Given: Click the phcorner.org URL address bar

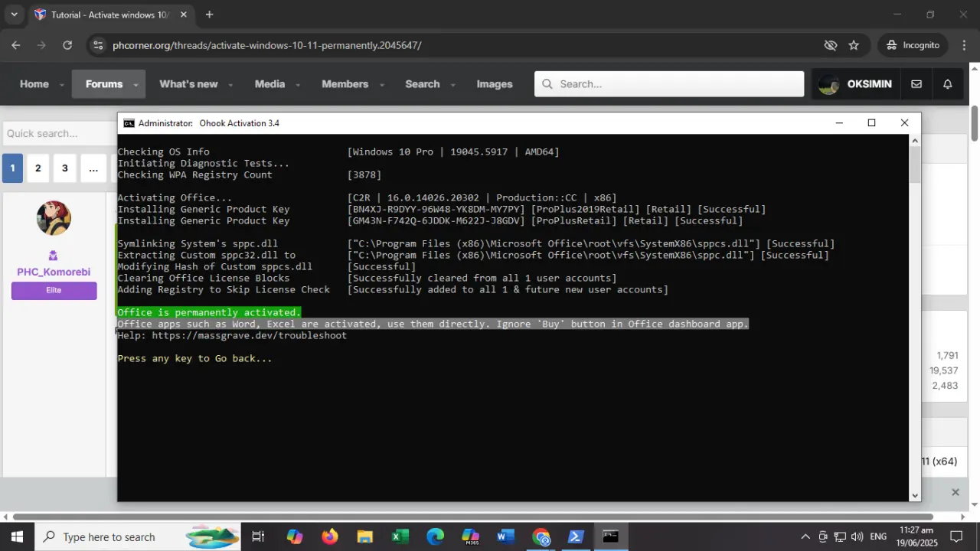Looking at the screenshot, I should tap(266, 45).
